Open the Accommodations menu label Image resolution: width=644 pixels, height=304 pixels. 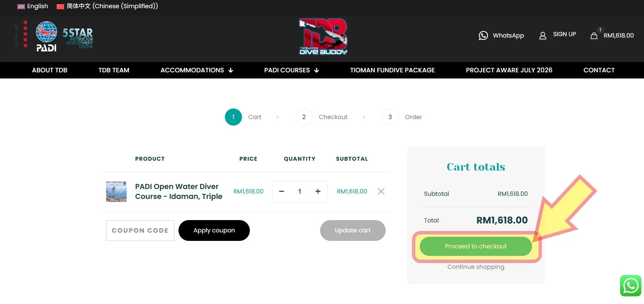tap(192, 70)
